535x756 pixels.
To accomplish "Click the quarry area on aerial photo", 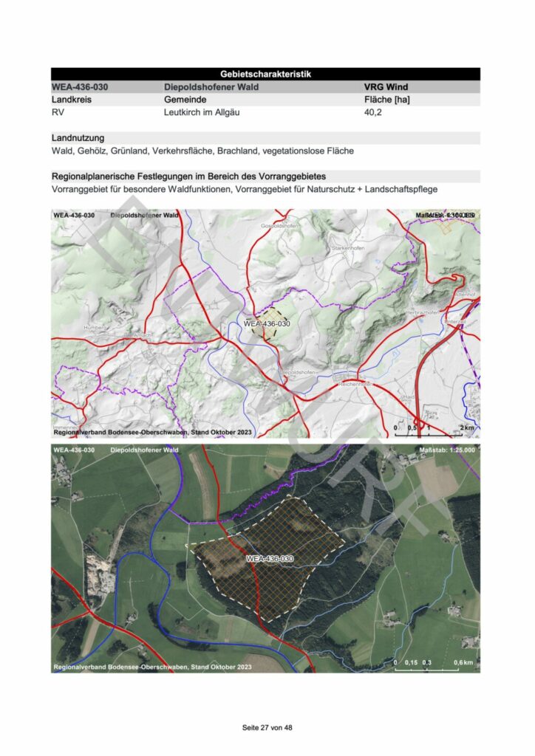I will click(99, 574).
